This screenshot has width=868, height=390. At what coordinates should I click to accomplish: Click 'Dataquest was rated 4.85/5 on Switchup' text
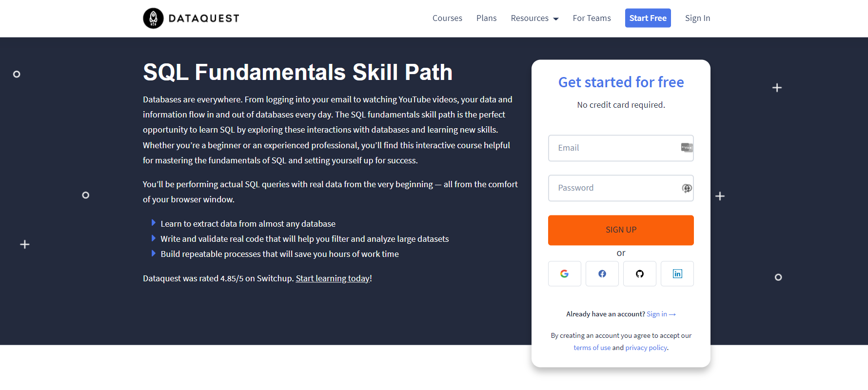pos(218,278)
